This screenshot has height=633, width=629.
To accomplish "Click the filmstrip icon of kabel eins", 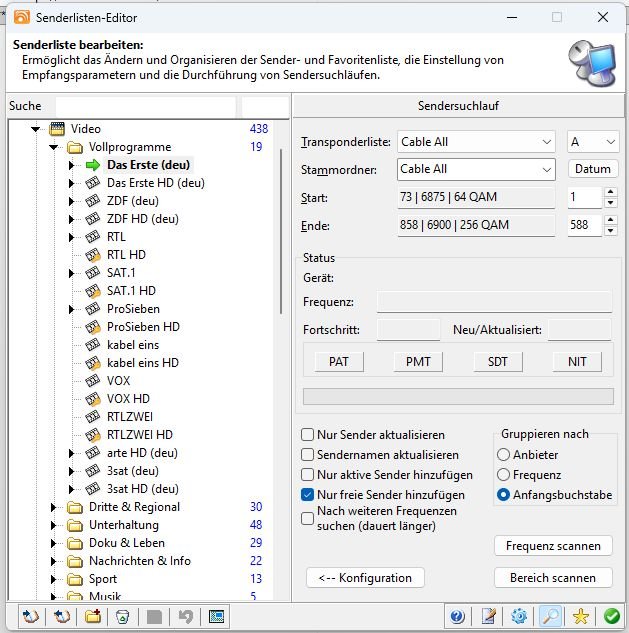I will coord(93,344).
